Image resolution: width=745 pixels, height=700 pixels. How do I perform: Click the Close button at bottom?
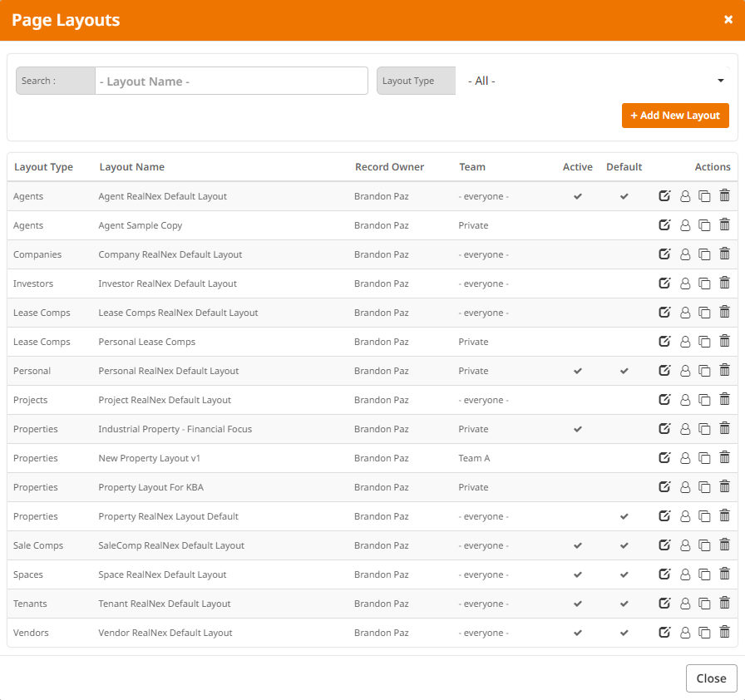[711, 678]
